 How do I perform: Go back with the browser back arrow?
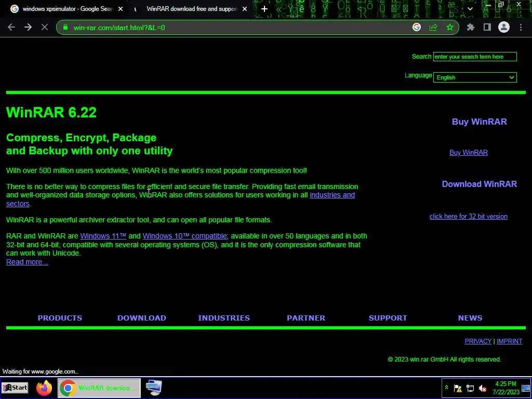pos(11,28)
